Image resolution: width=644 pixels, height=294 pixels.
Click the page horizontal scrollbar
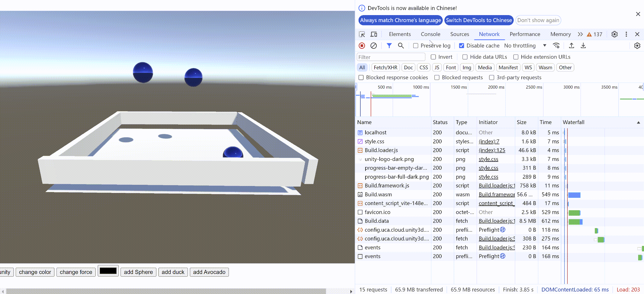[x=166, y=291]
